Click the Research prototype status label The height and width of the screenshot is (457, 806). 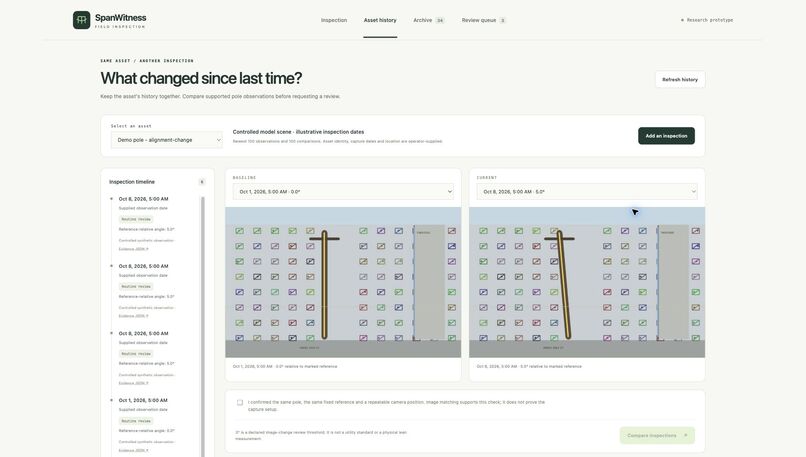click(707, 20)
